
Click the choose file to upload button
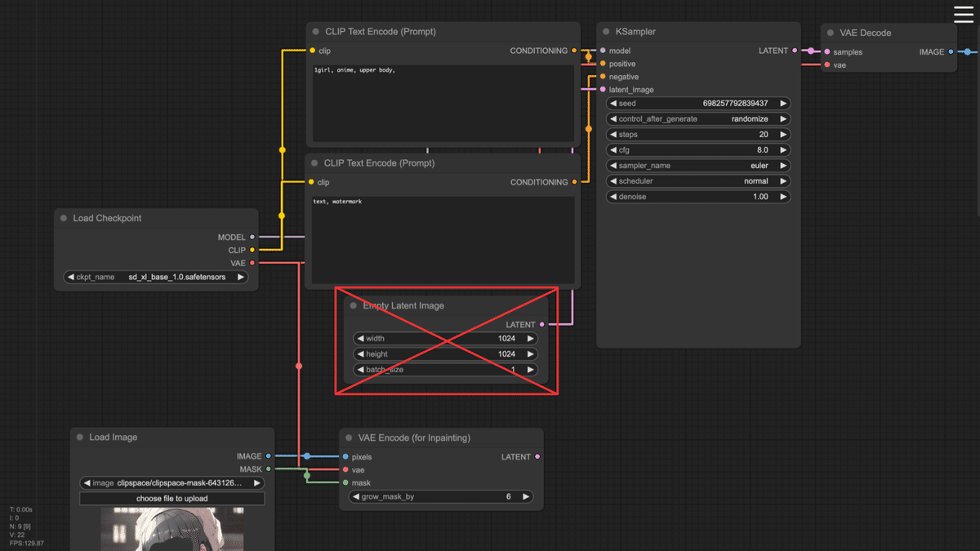(171, 498)
